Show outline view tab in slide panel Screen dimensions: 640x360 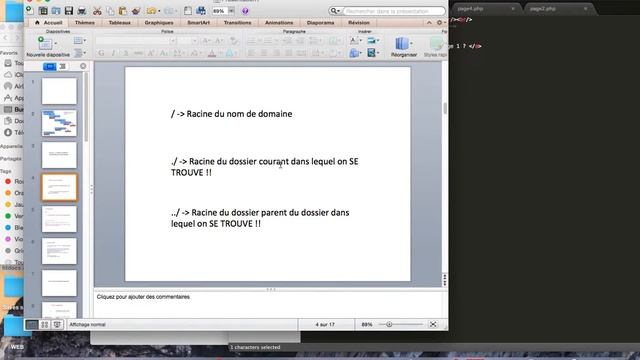click(62, 66)
